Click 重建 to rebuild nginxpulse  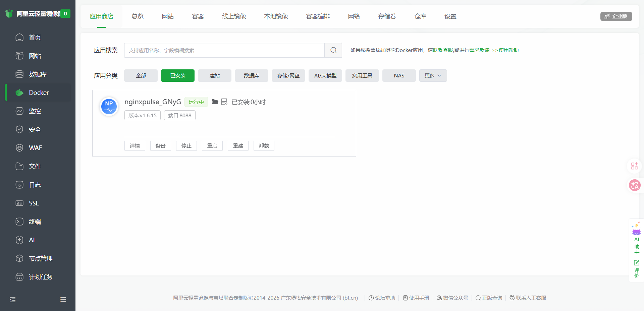click(x=238, y=145)
